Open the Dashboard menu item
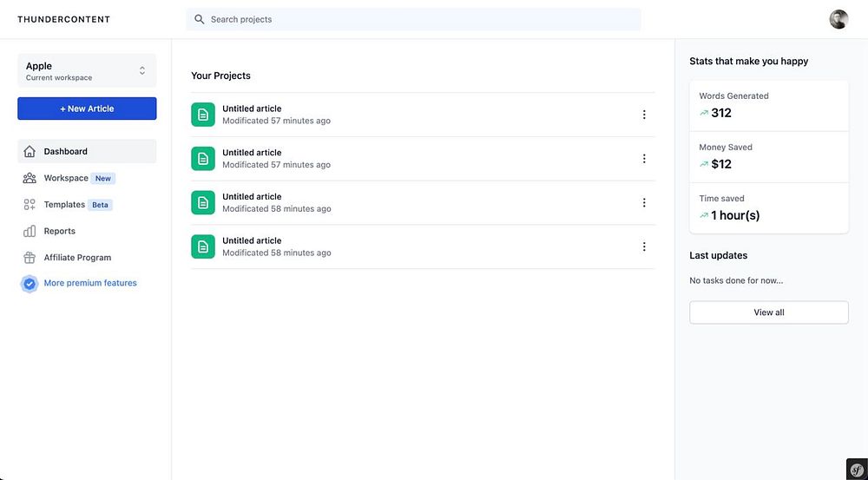The width and height of the screenshot is (868, 480). click(87, 151)
